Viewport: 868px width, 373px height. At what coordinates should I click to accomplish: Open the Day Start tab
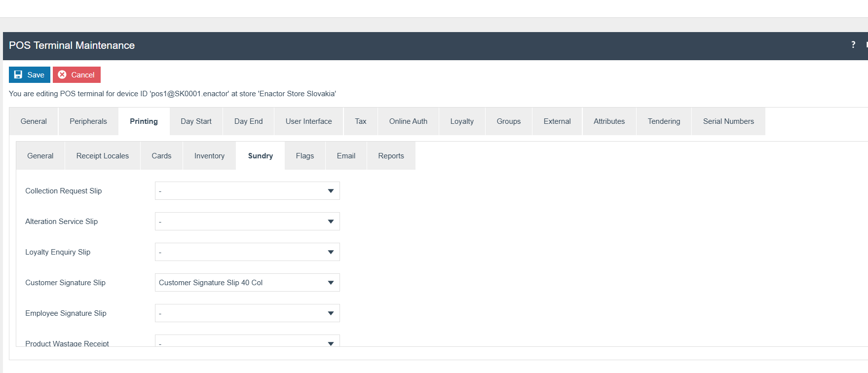[x=196, y=121]
